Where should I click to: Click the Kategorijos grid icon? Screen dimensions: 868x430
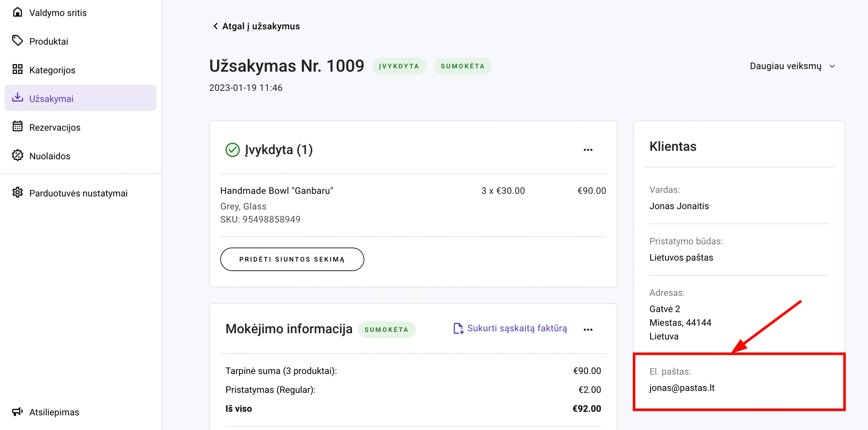point(17,70)
